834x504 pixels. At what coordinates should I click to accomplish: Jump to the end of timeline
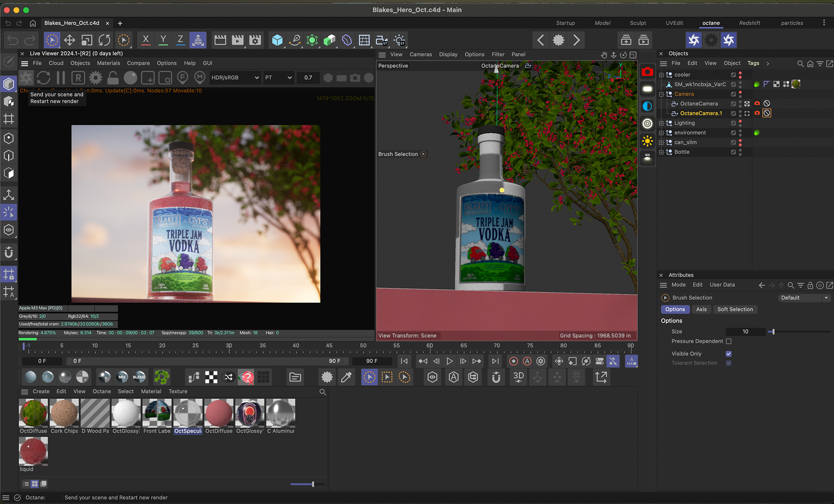coord(495,361)
